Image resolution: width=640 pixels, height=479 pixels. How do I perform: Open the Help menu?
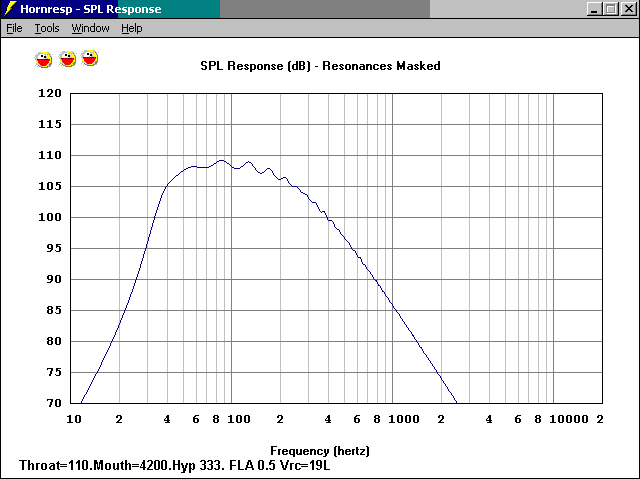pyautogui.click(x=131, y=28)
